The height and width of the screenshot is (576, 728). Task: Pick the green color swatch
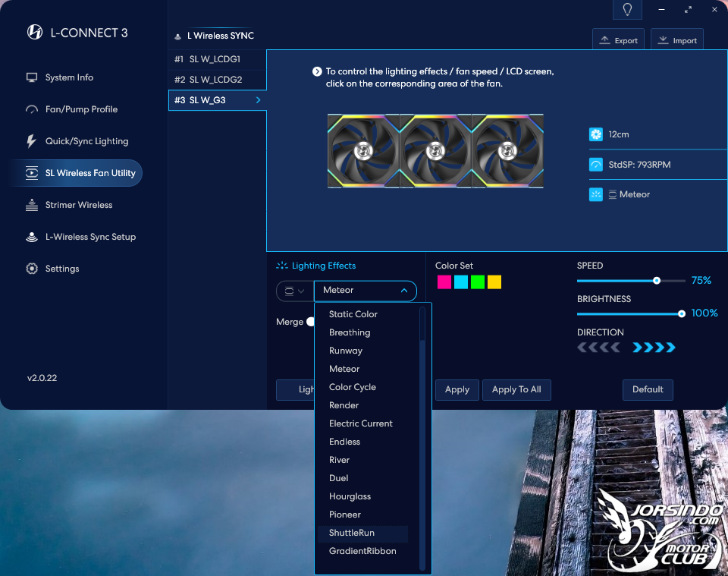click(478, 282)
